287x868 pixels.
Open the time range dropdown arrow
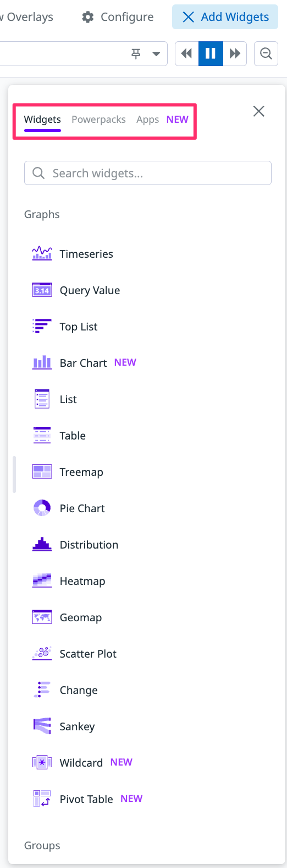[x=156, y=53]
